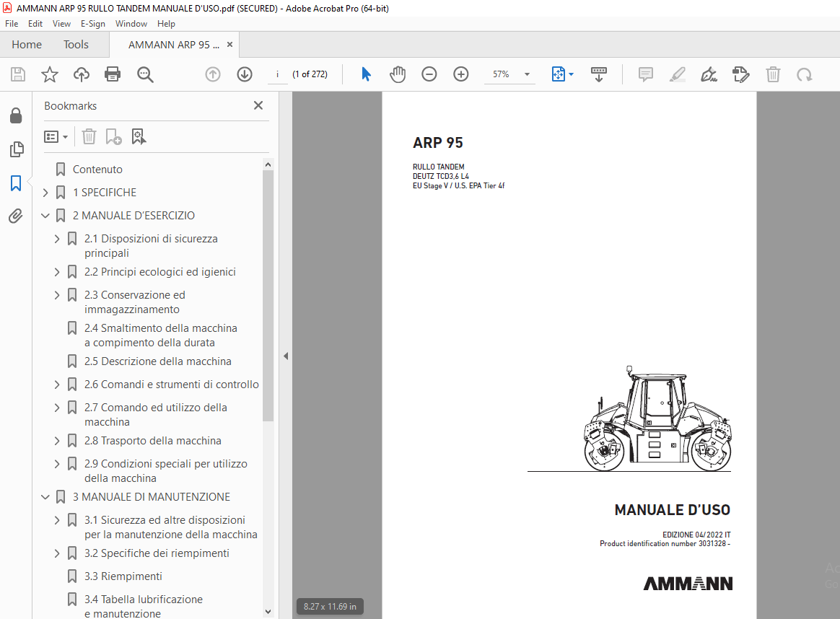The image size is (840, 619).
Task: Click the upload to cloud icon
Action: pos(82,74)
